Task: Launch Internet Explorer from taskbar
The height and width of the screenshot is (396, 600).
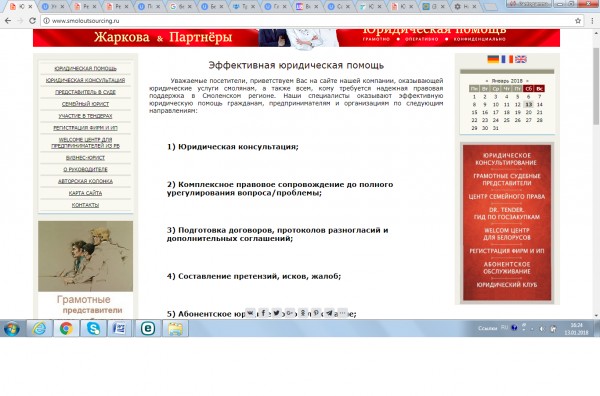Action: point(39,329)
